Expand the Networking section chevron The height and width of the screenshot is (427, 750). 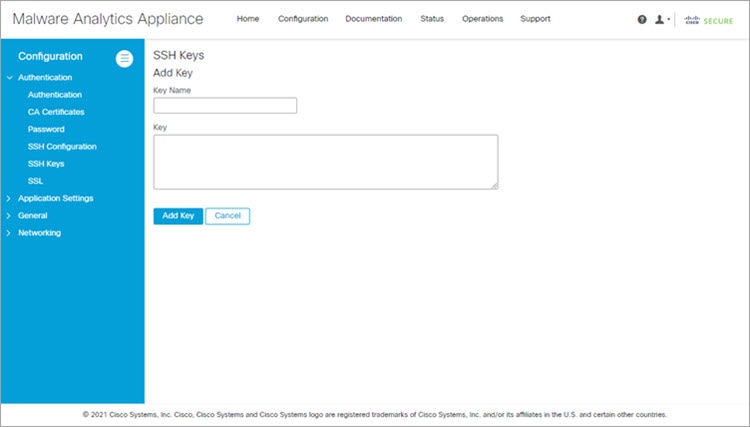click(9, 233)
